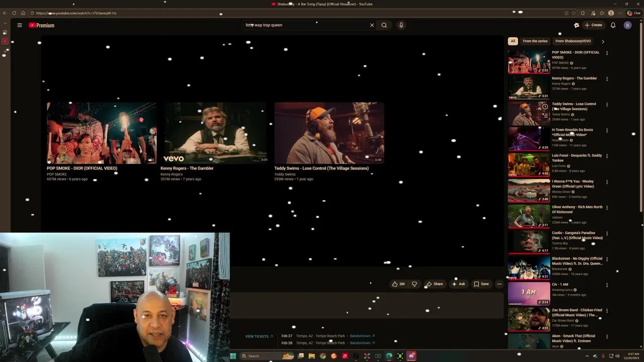Open Zac Brown Band Chicken Fried title
644x362 pixels.
[x=577, y=313]
